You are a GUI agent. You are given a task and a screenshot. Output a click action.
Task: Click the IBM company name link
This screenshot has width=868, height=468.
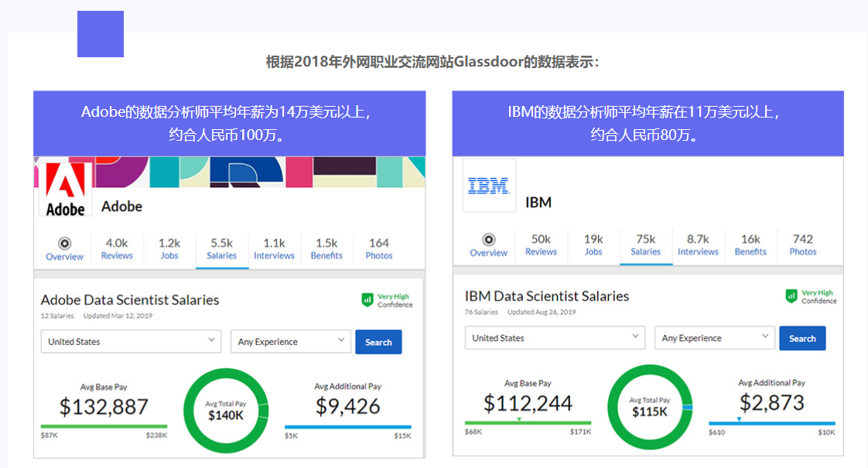[x=538, y=203]
